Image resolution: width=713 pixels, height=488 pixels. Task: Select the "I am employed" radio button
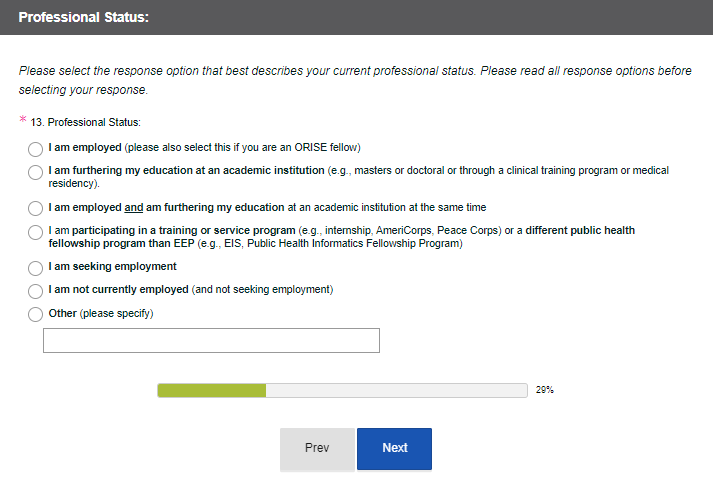[35, 149]
